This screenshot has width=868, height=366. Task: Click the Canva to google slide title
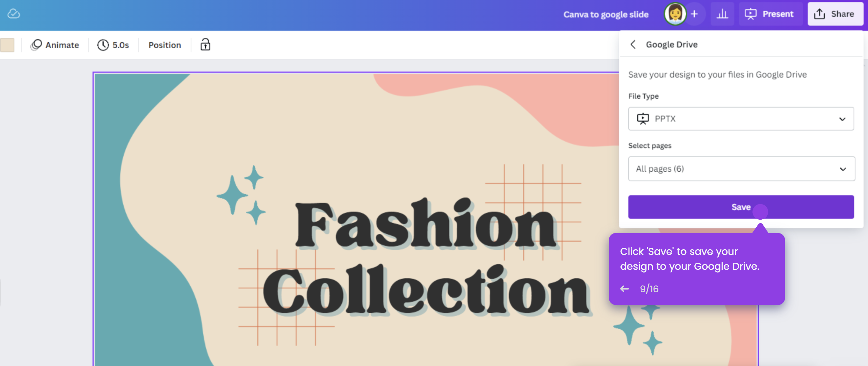tap(606, 14)
